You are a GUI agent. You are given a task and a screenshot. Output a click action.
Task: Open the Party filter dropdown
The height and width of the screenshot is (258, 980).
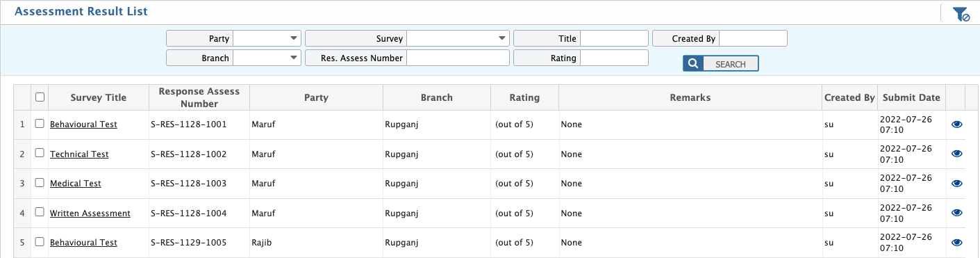pyautogui.click(x=267, y=38)
